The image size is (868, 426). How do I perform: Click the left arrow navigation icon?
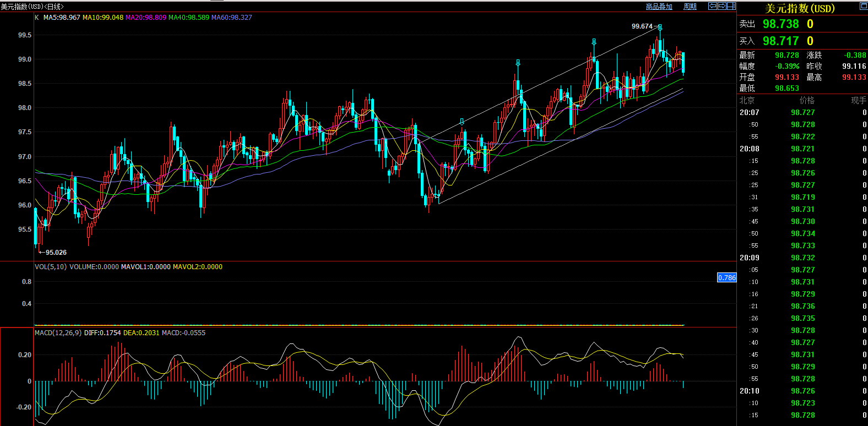pos(713,6)
